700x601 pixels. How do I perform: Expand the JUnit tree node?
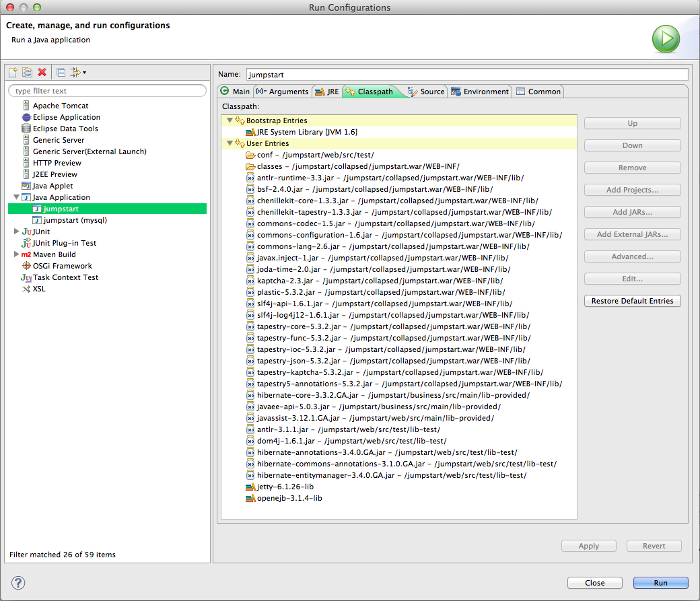click(x=16, y=232)
